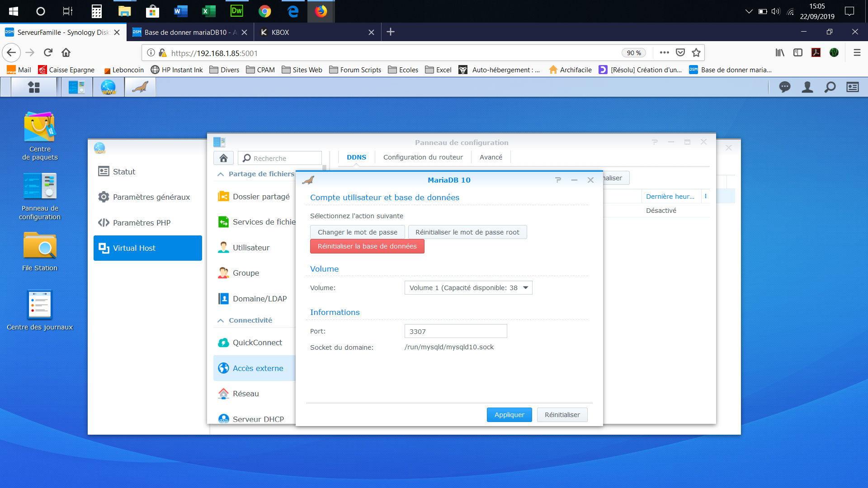The width and height of the screenshot is (868, 488).
Task: Collapse Partage de fichiers section
Action: coord(221,174)
